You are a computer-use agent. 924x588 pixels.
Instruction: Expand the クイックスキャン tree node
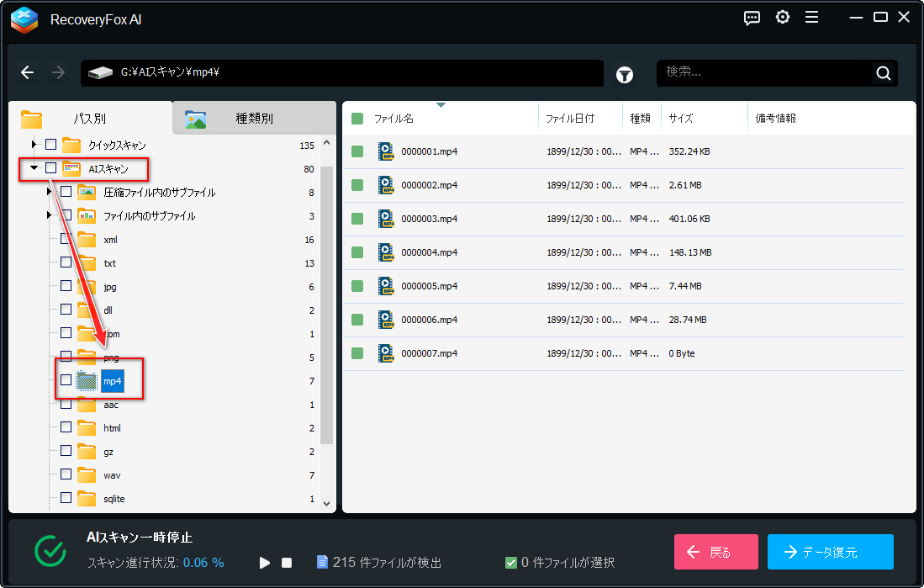tap(34, 145)
